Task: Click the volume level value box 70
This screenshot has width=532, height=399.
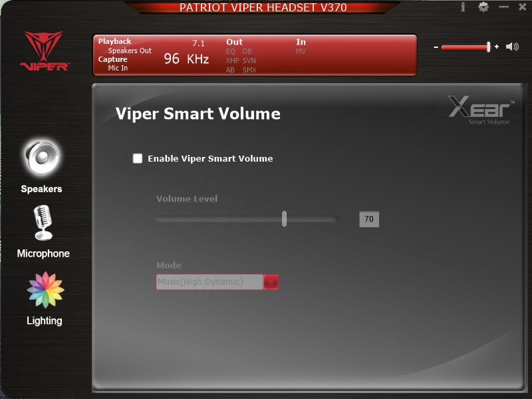Action: tap(369, 219)
